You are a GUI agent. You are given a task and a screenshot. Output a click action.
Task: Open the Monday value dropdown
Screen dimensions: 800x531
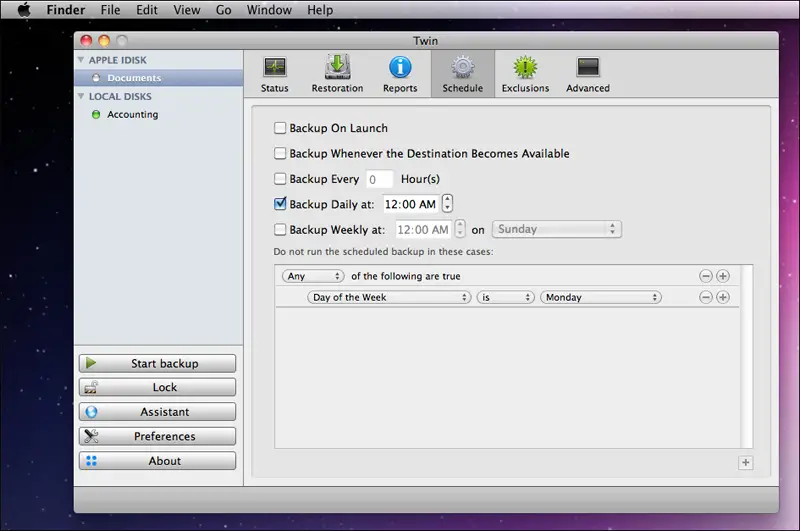click(x=601, y=297)
